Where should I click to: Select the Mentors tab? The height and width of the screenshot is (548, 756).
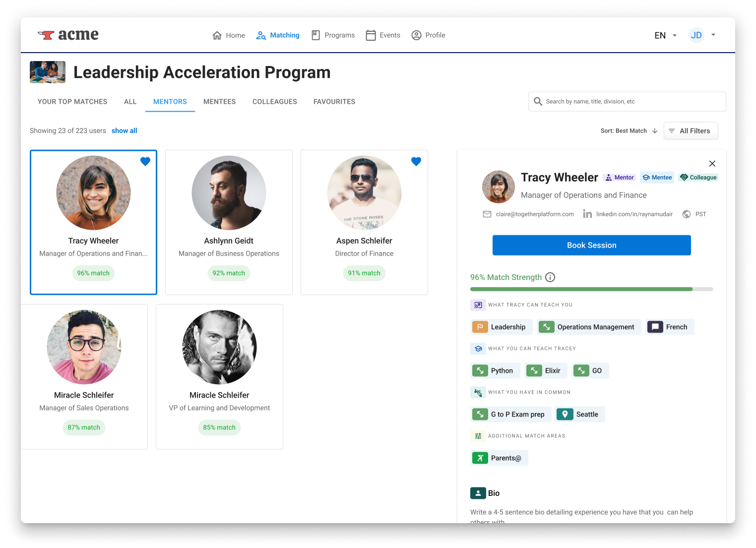170,101
